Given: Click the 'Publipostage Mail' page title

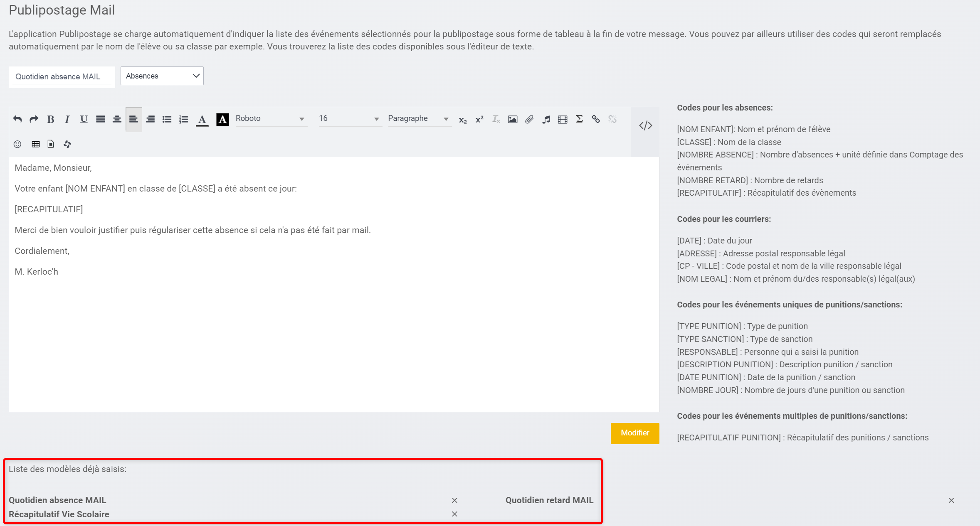Looking at the screenshot, I should click(62, 10).
